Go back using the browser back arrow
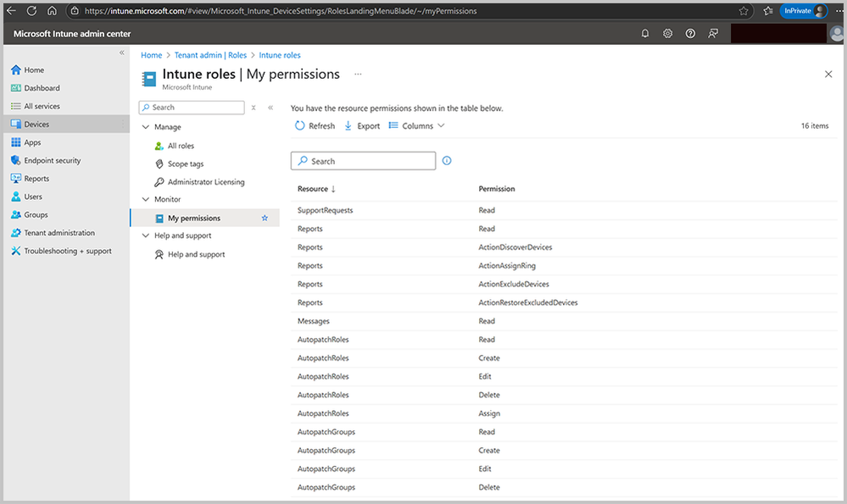The height and width of the screenshot is (504, 847). click(x=11, y=11)
